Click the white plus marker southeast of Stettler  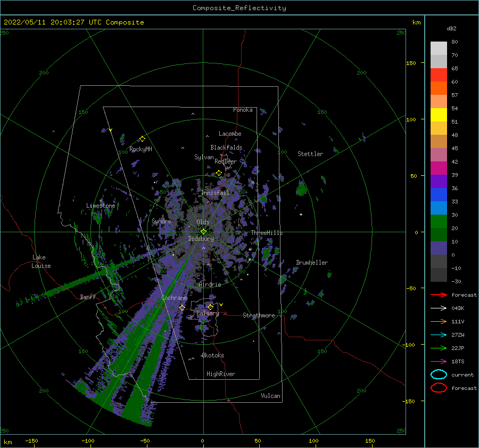point(301,214)
